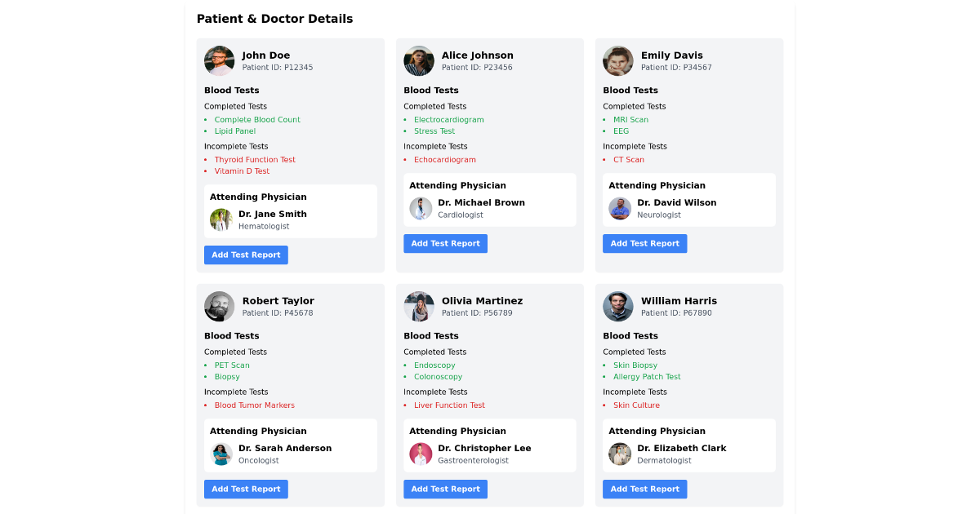Click Olivia Martinez's profile photo
The width and height of the screenshot is (980, 514).
(x=418, y=307)
